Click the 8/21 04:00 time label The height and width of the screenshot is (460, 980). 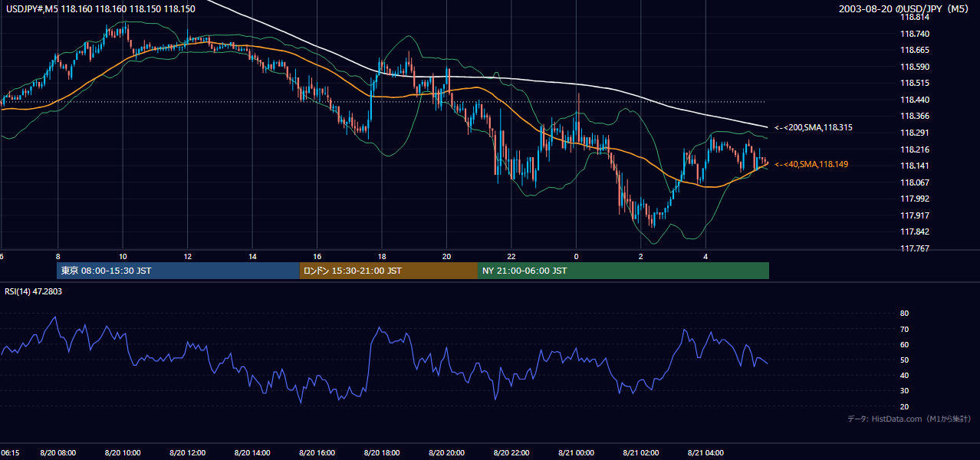point(706,453)
